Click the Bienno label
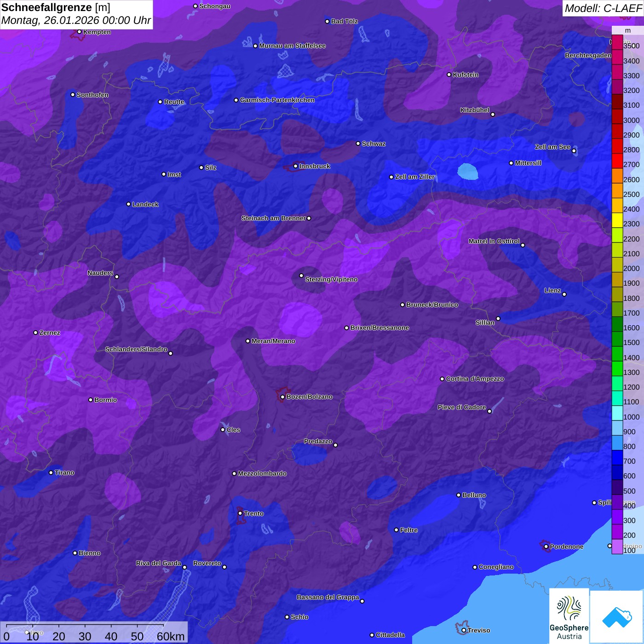Image resolution: width=644 pixels, height=644 pixels. [x=89, y=553]
